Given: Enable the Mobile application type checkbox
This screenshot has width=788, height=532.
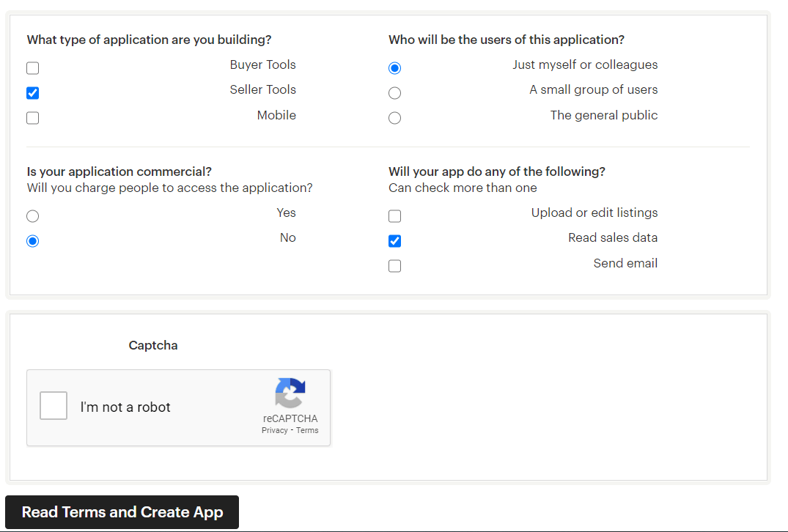Looking at the screenshot, I should tap(32, 118).
